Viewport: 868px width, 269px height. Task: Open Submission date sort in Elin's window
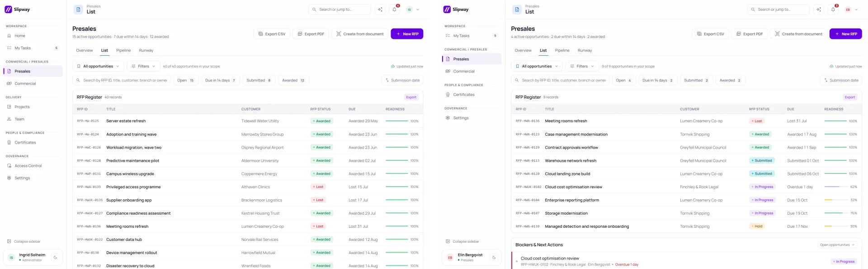[841, 80]
